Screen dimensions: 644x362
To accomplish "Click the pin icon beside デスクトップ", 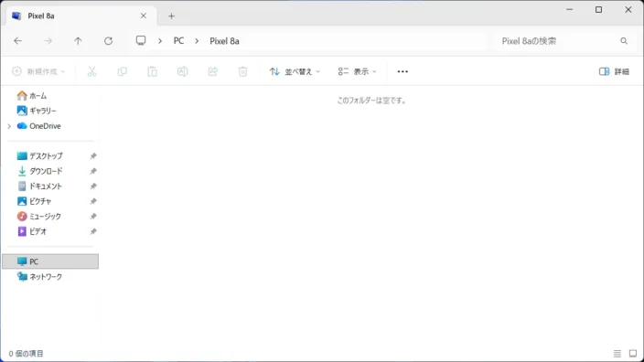I will coord(93,156).
